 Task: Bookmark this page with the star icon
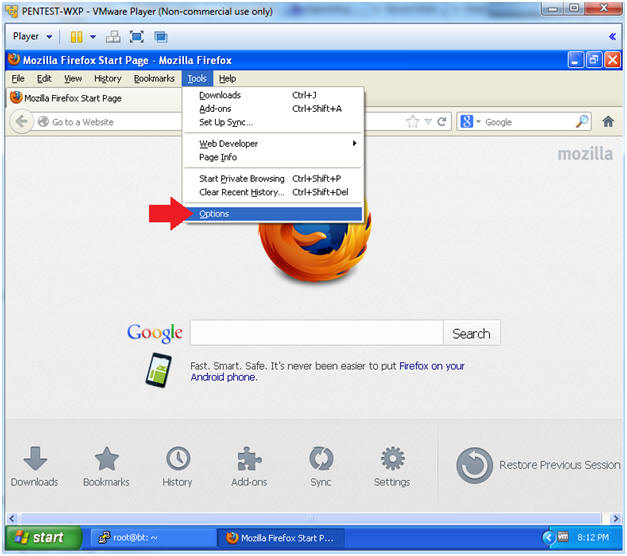[412, 122]
